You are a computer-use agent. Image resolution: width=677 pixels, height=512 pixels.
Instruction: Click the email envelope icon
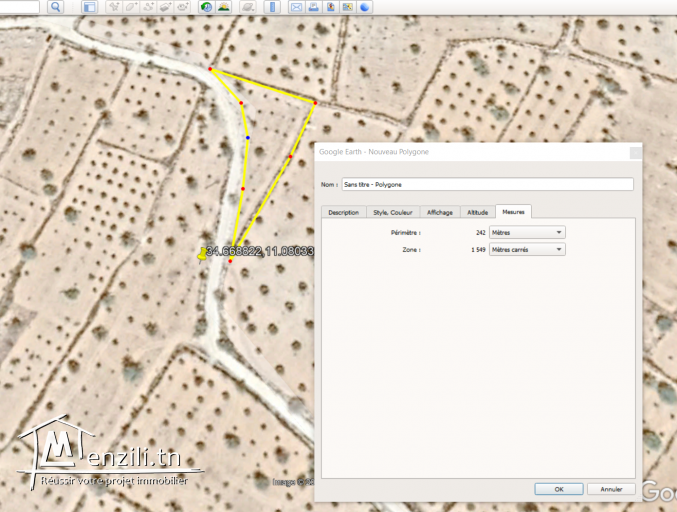coord(296,7)
